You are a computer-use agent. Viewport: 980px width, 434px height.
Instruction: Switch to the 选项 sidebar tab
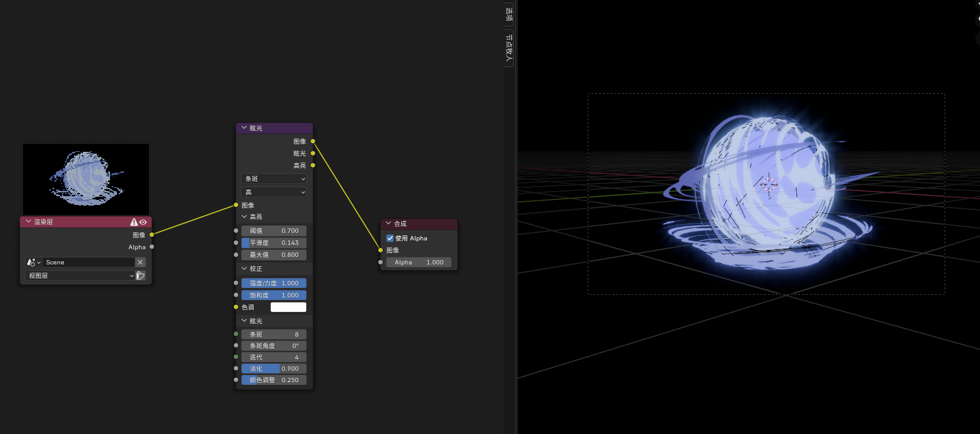(x=509, y=14)
